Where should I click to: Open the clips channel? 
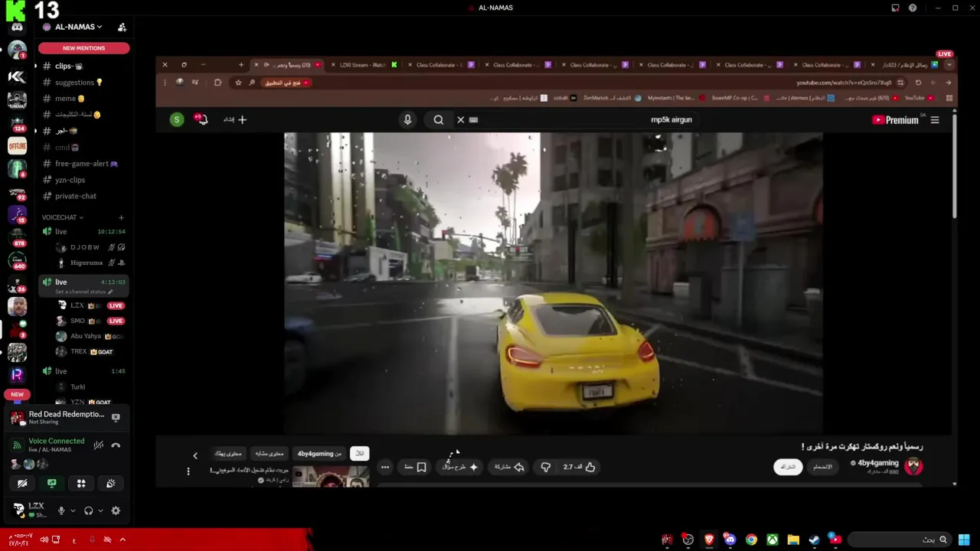click(84, 67)
